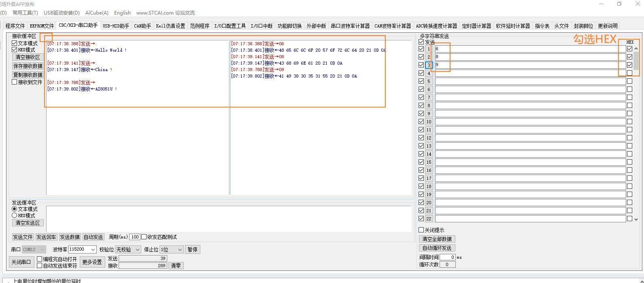The width and height of the screenshot is (644, 283).
Task: Click the 关闭串口 button
Action: 21,262
